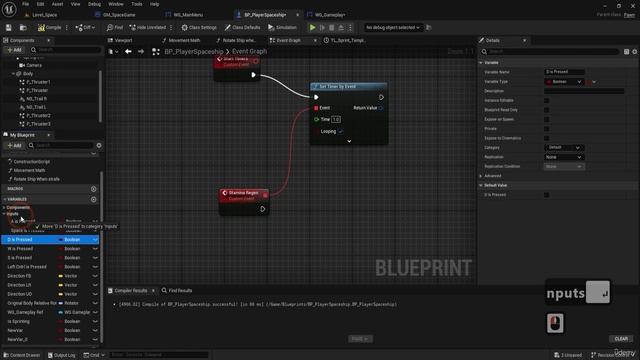Open the Debug menu
The height and width of the screenshot is (360, 640).
tap(94, 4)
